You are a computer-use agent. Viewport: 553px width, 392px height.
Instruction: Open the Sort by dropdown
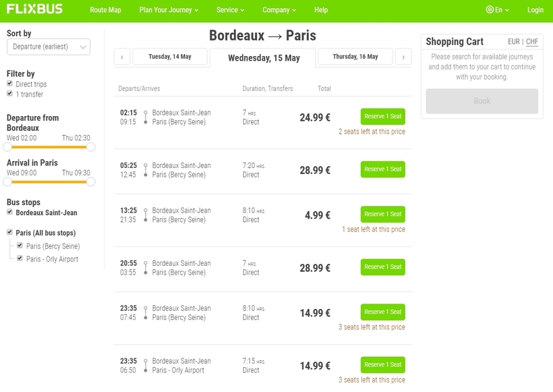pyautogui.click(x=48, y=47)
